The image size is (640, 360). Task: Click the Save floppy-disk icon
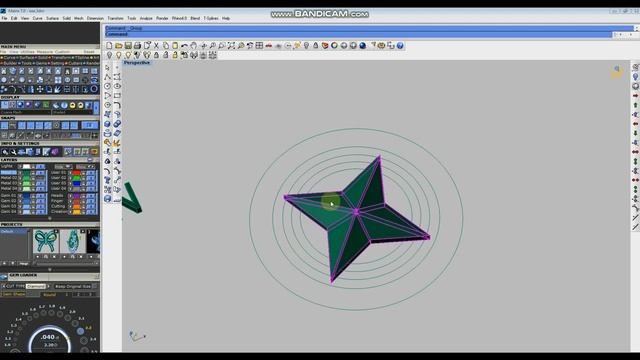(x=128, y=46)
